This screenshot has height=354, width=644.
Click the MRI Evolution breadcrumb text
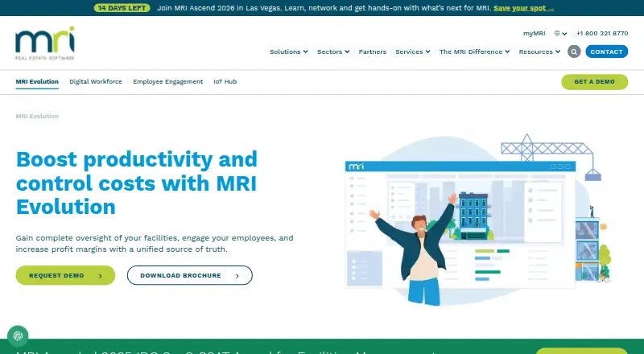[x=37, y=116]
